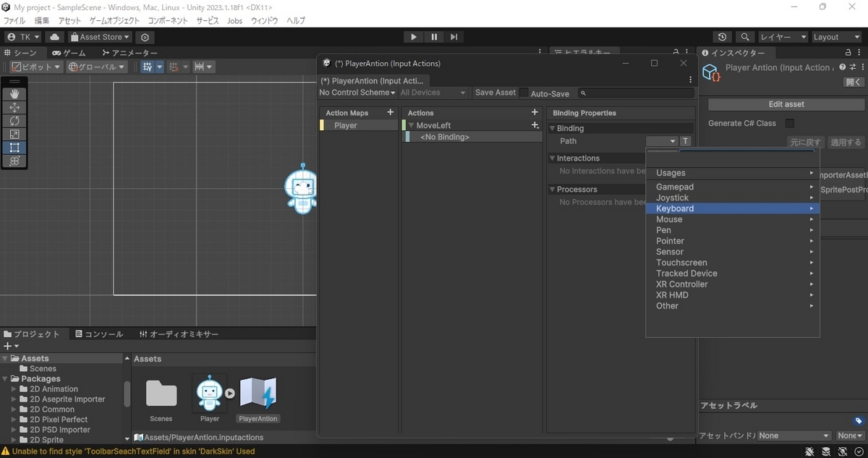This screenshot has height=458, width=868.
Task: Activate the Rect transform tool
Action: point(14,148)
